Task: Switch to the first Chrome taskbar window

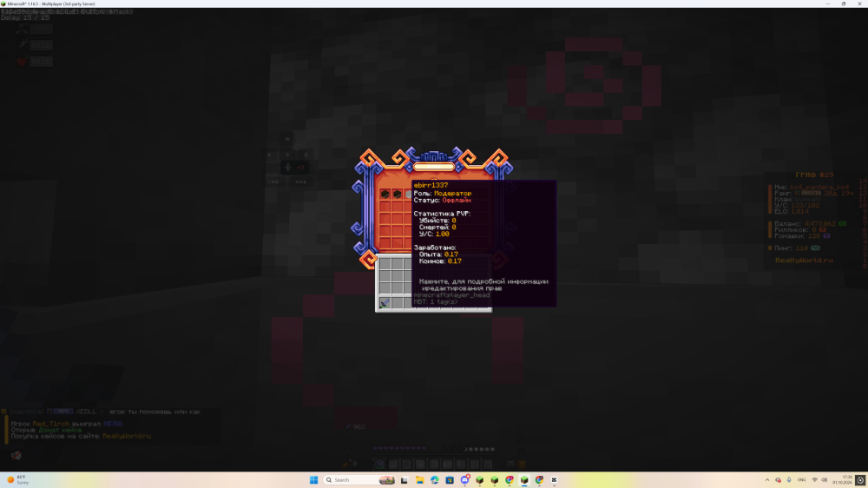Action: pos(510,479)
